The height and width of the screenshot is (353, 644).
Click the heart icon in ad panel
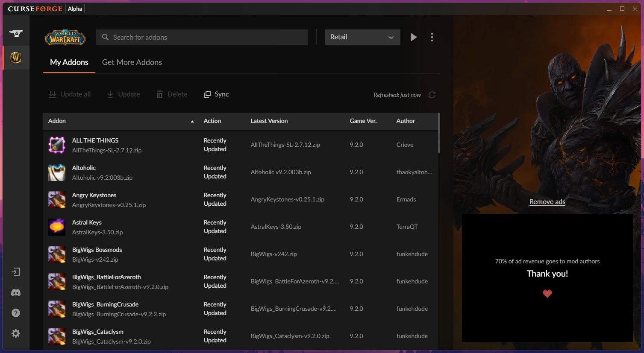[x=547, y=293]
